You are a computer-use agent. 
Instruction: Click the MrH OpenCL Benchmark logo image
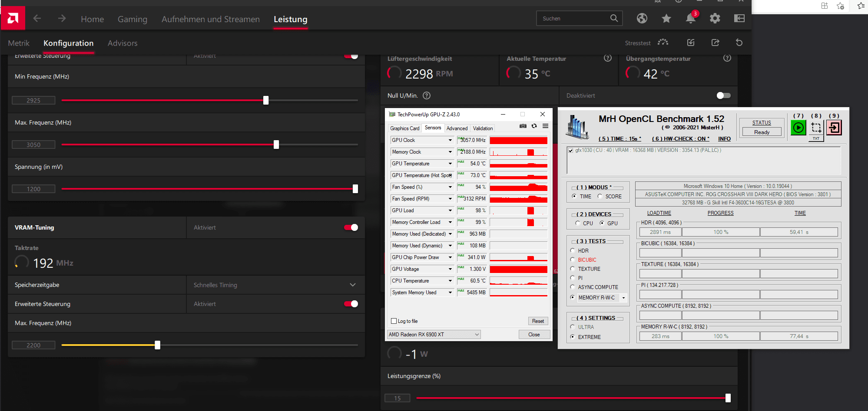577,127
